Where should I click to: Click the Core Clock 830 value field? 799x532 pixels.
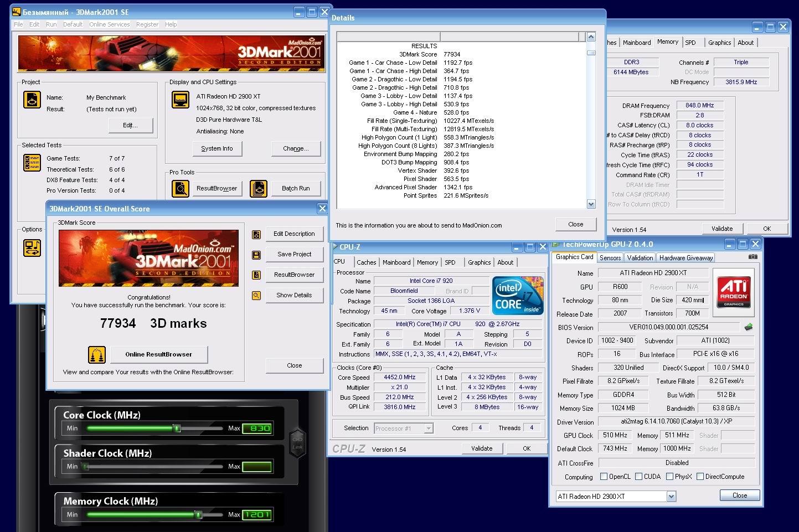[257, 428]
